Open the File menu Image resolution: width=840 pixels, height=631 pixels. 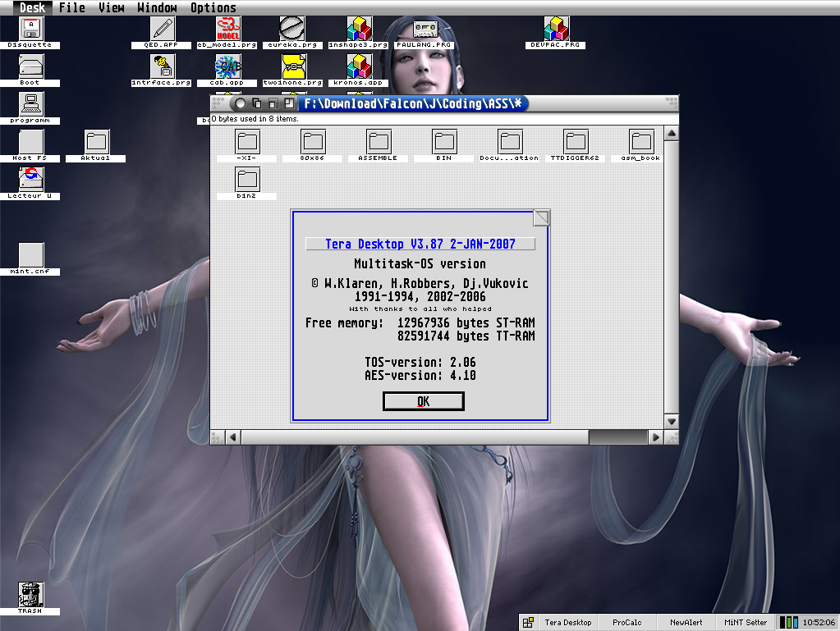71,7
